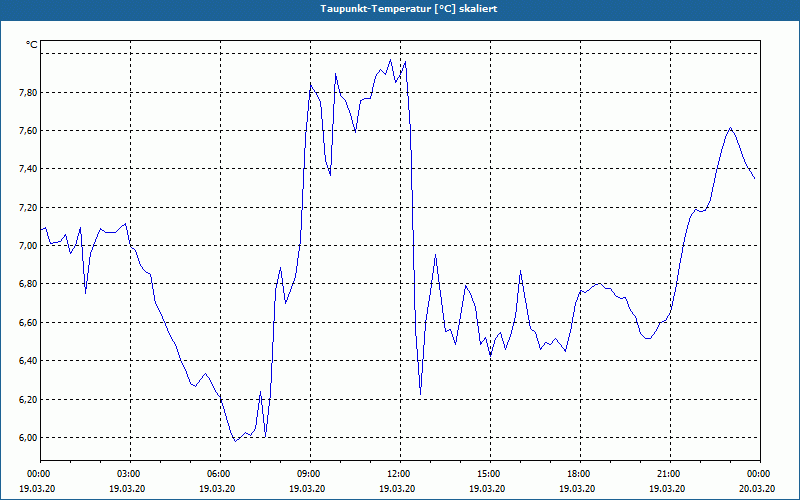Select the '21:00' time axis label

(x=670, y=474)
